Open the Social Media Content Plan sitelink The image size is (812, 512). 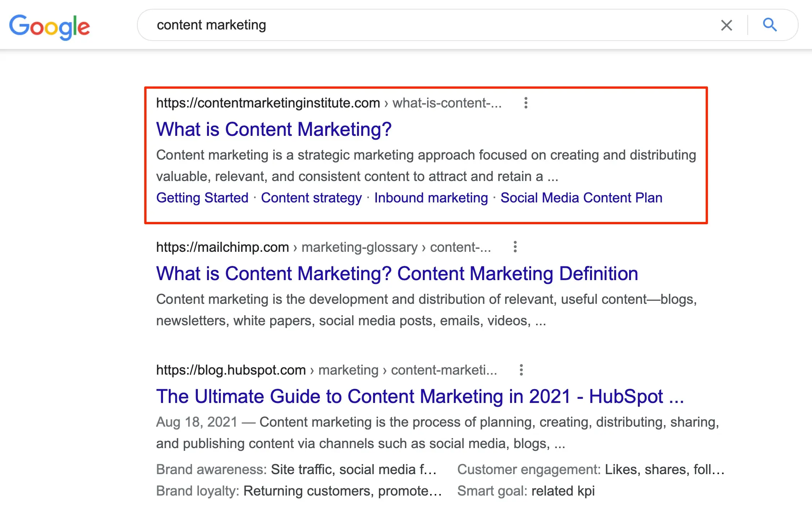point(581,198)
